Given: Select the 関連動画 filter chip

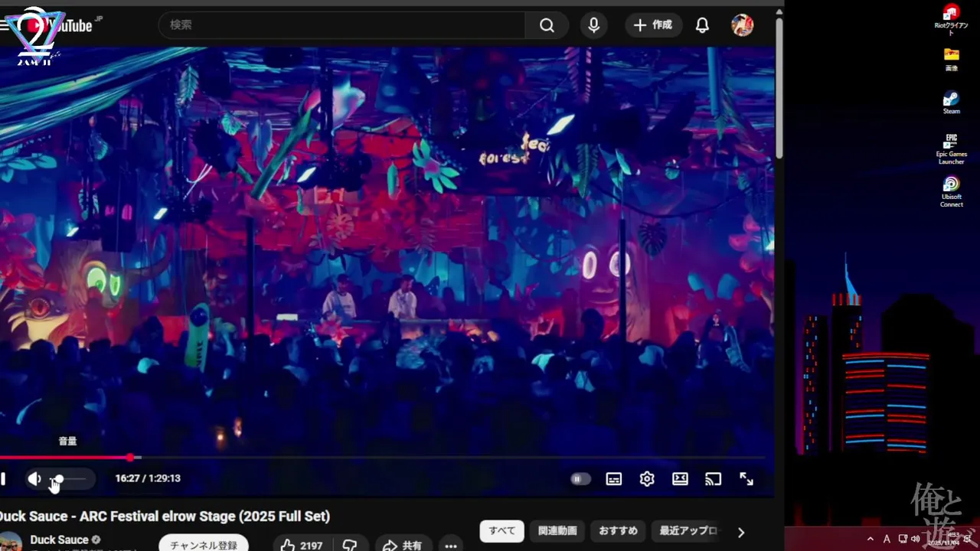Looking at the screenshot, I should point(557,530).
